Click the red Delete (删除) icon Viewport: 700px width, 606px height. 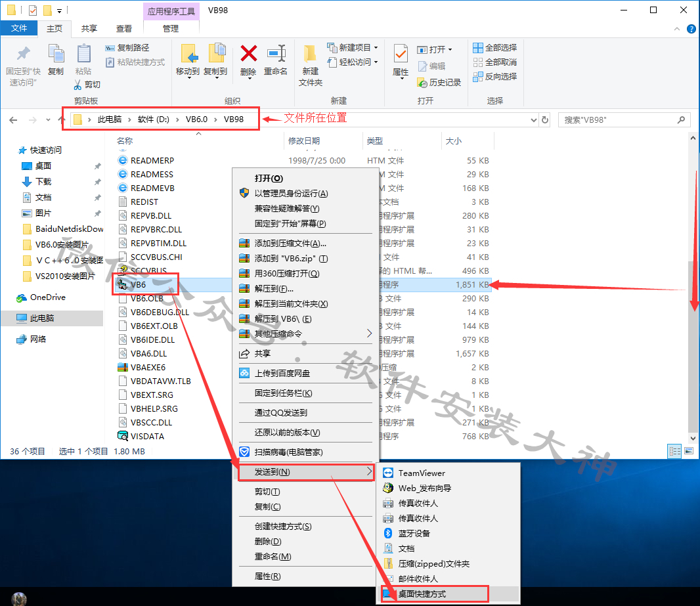249,54
